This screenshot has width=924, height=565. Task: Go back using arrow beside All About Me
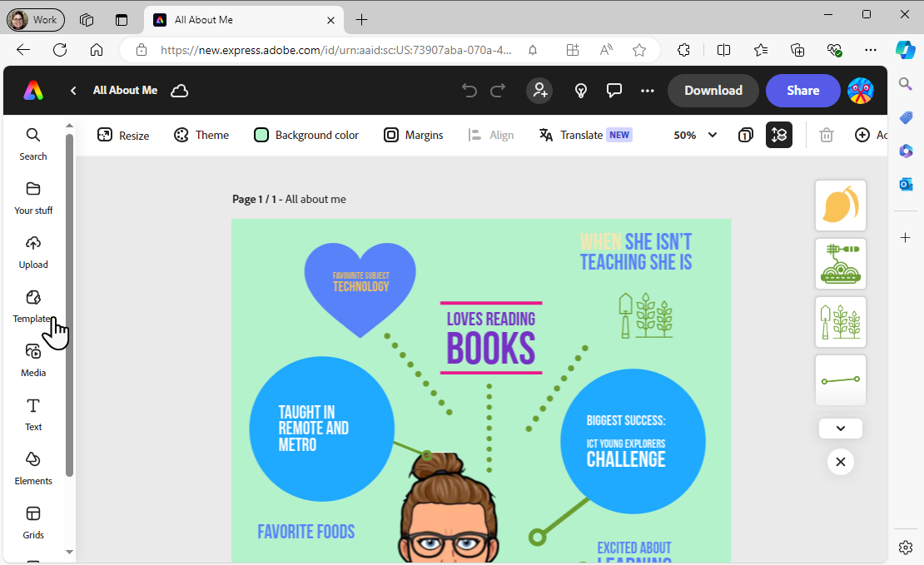click(x=73, y=90)
